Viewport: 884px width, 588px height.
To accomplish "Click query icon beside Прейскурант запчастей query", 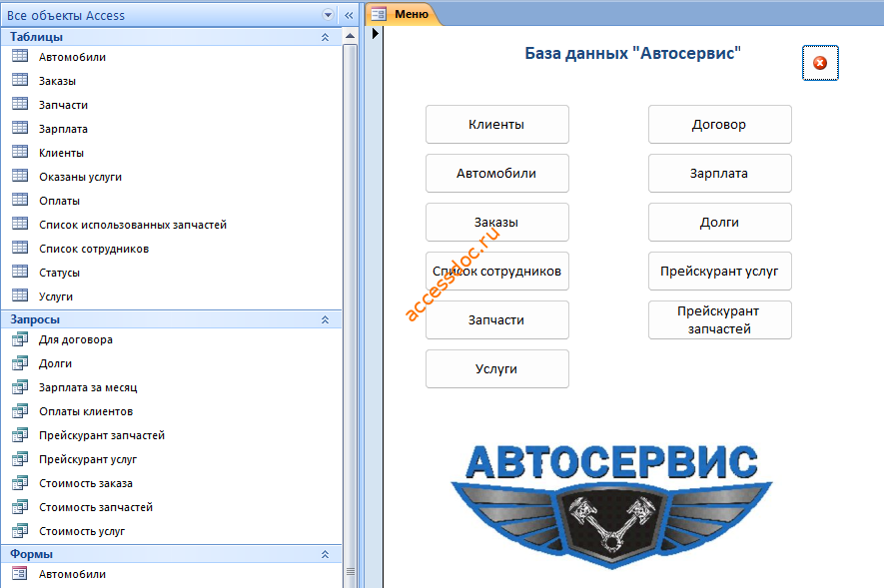I will pyautogui.click(x=20, y=435).
